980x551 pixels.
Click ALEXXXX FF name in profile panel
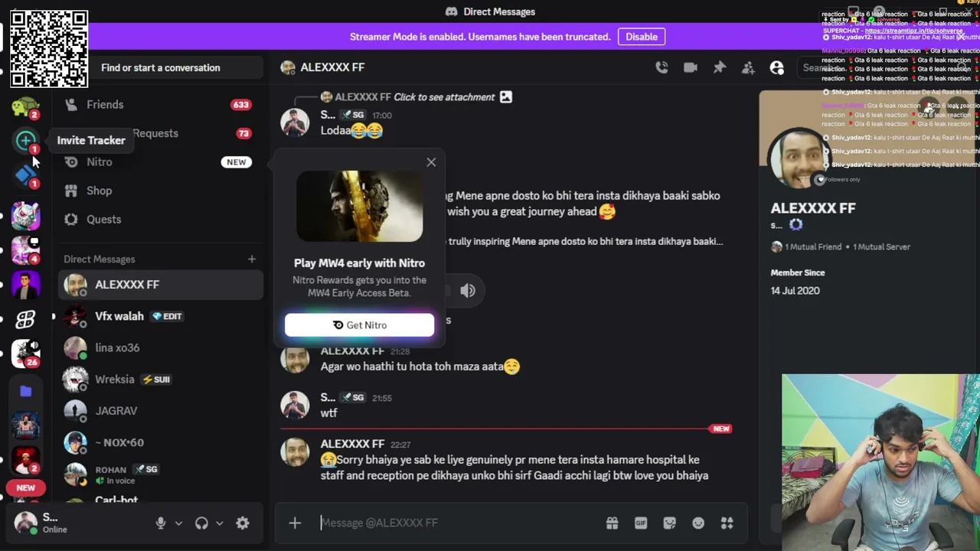click(813, 208)
